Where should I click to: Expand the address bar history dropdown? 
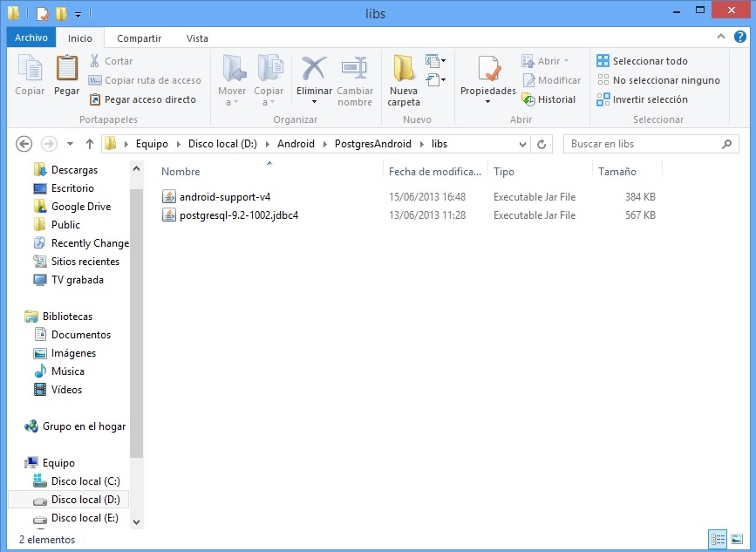pyautogui.click(x=523, y=144)
